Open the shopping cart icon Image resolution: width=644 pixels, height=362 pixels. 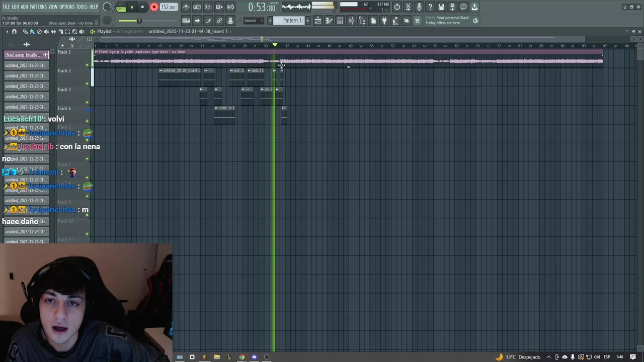(x=417, y=21)
